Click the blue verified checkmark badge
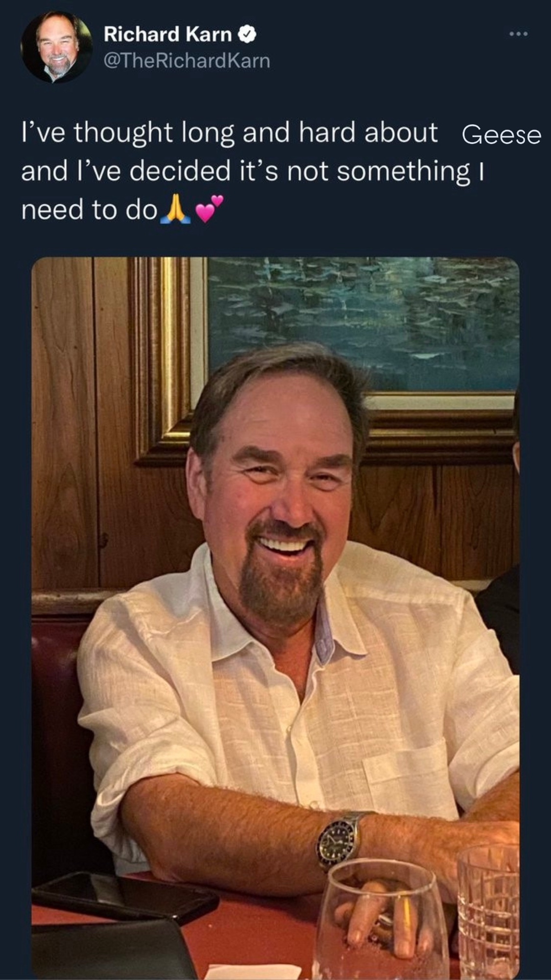The image size is (551, 980). (x=247, y=34)
